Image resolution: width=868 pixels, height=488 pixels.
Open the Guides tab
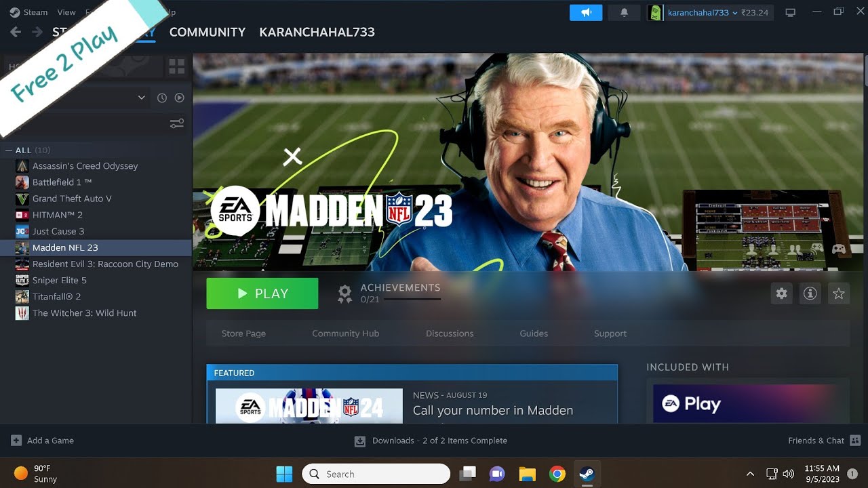pos(534,333)
